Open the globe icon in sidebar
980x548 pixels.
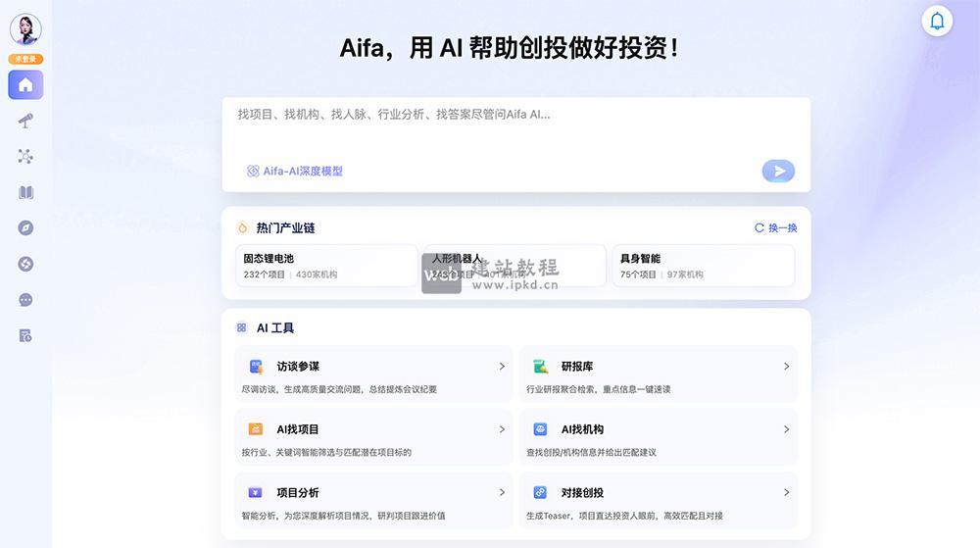[x=25, y=264]
